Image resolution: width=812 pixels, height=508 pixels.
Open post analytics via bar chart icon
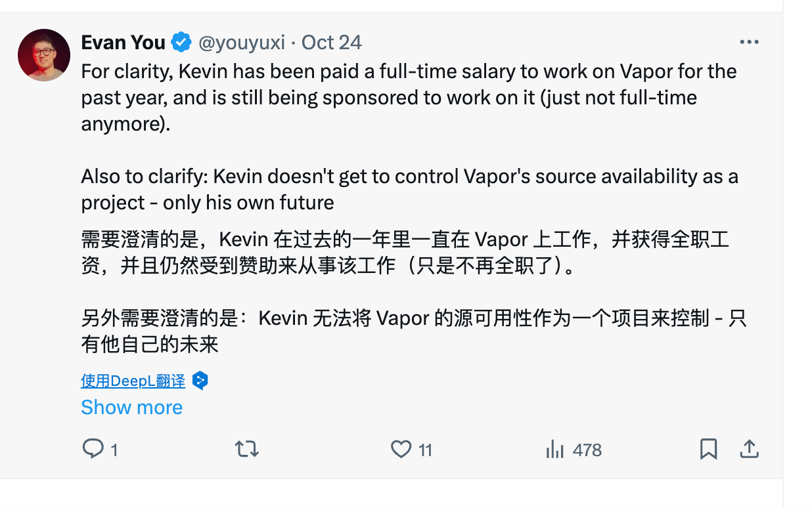point(557,449)
